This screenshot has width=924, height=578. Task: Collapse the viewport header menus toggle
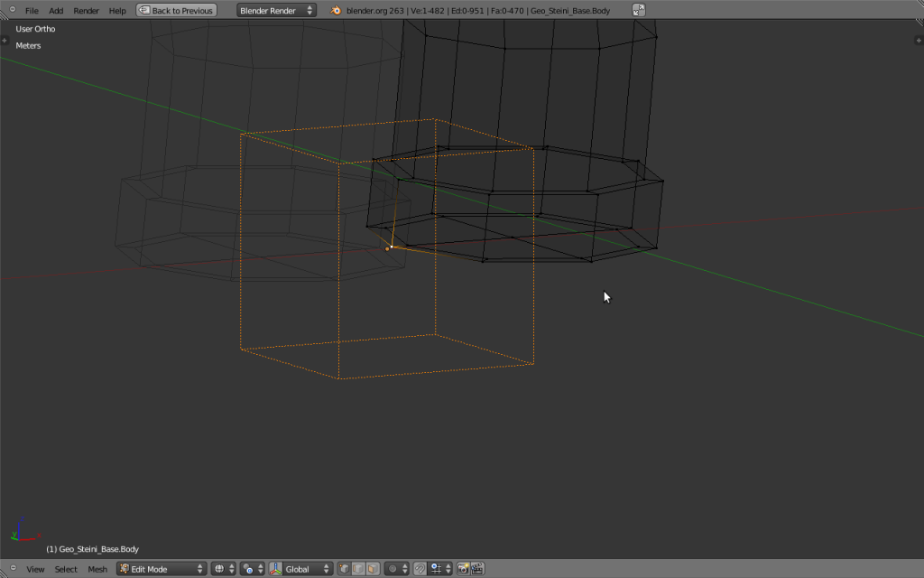click(x=13, y=568)
